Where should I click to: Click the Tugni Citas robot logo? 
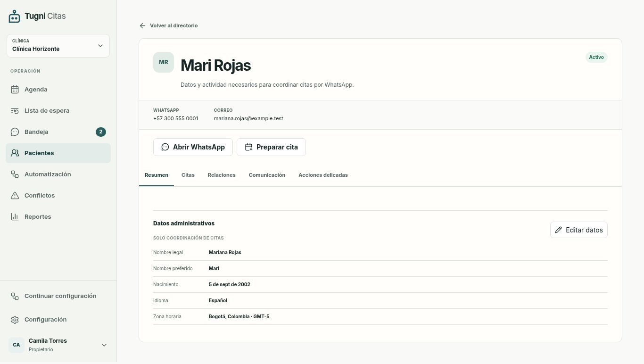coord(15,16)
